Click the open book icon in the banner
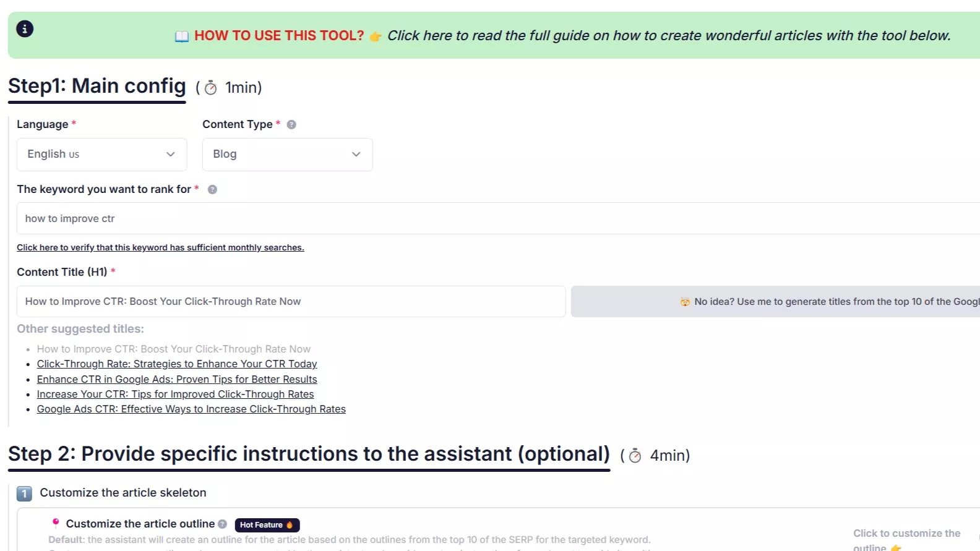 pyautogui.click(x=182, y=36)
